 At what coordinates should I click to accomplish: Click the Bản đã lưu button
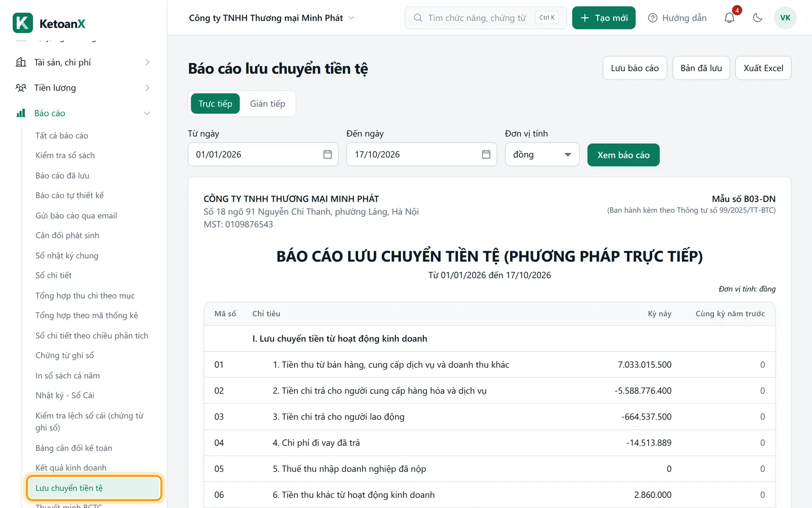pos(701,68)
